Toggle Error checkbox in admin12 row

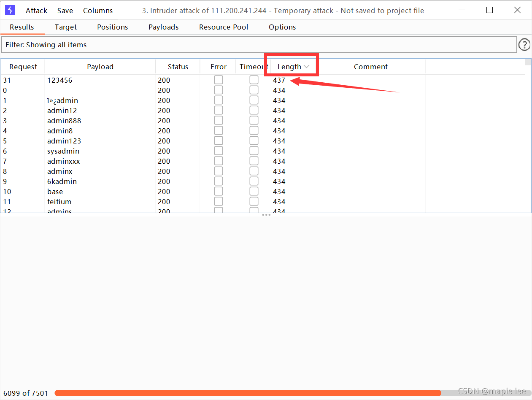click(219, 110)
